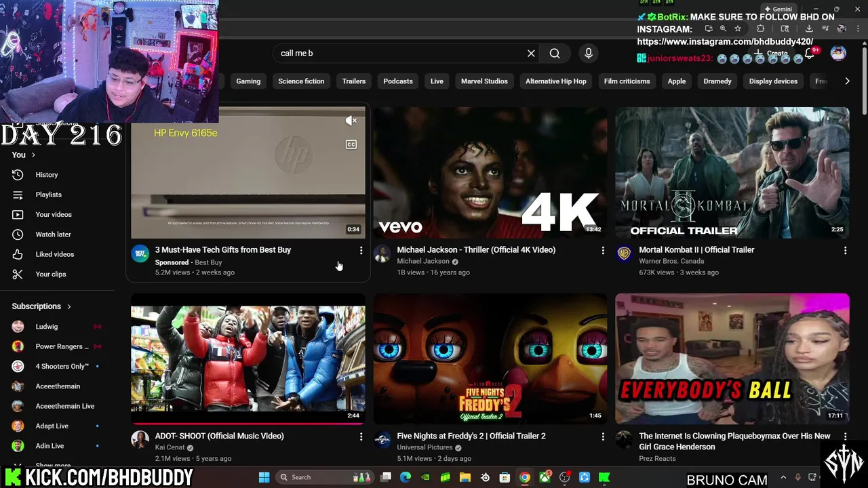The image size is (868, 488).
Task: Open the Universal Pictures channel avatar
Action: click(x=382, y=440)
